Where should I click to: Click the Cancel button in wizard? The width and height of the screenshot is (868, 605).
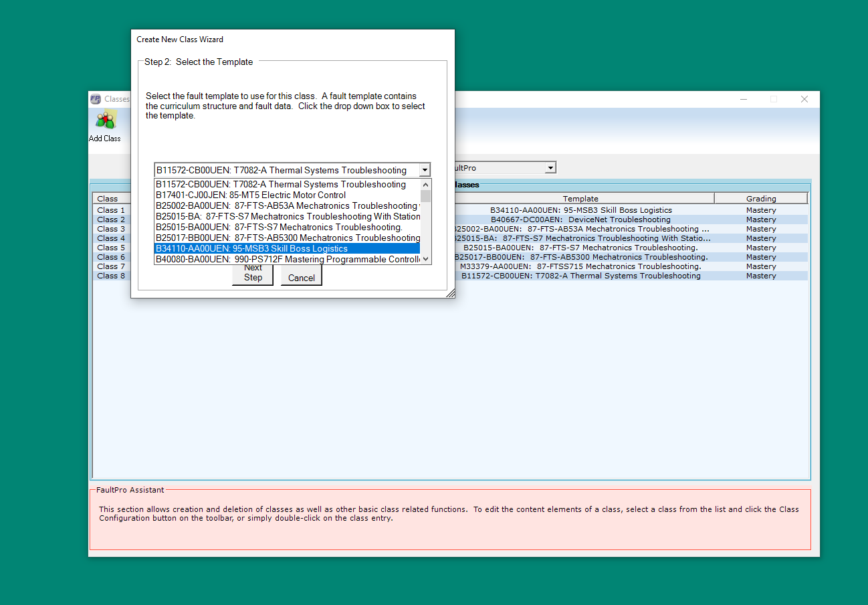(x=302, y=276)
